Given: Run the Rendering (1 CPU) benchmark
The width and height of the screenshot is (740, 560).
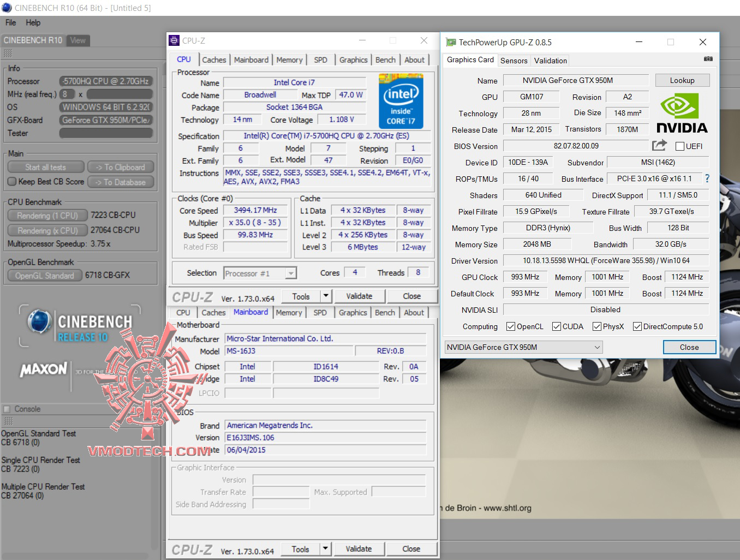Looking at the screenshot, I should click(x=47, y=216).
